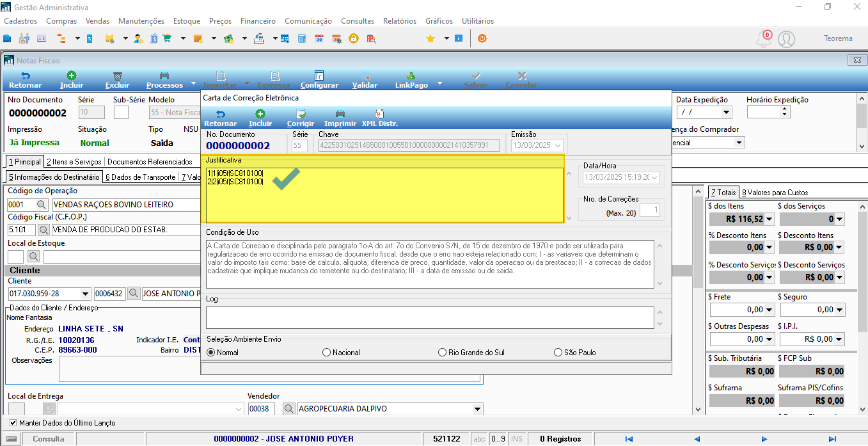
Task: Go to last record navigation button
Action: (832, 439)
